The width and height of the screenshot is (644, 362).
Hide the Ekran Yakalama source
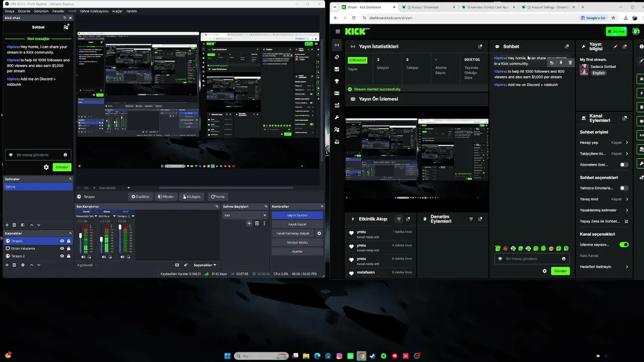point(62,248)
